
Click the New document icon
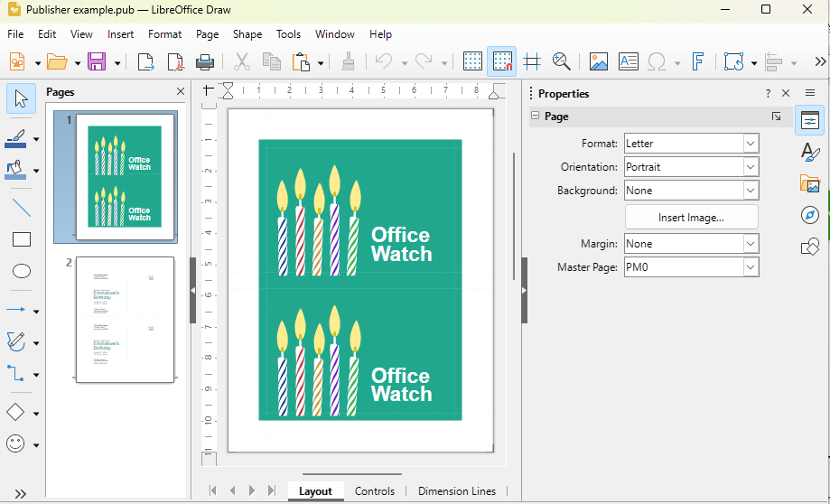[17, 62]
